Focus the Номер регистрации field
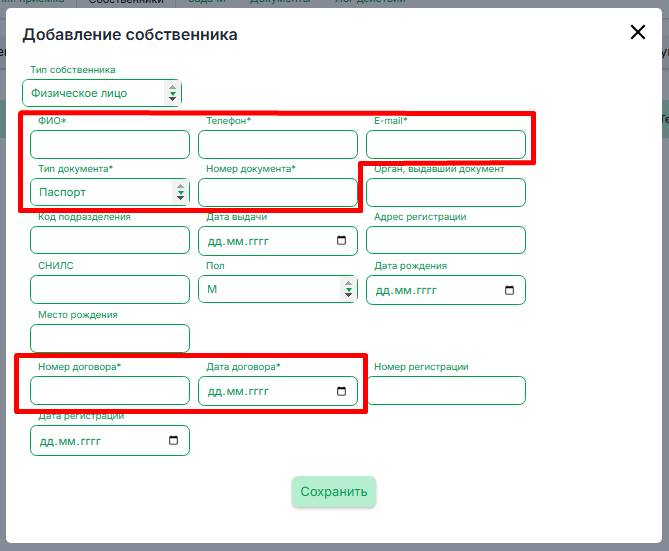Viewport: 669px width, 551px height. 445,391
